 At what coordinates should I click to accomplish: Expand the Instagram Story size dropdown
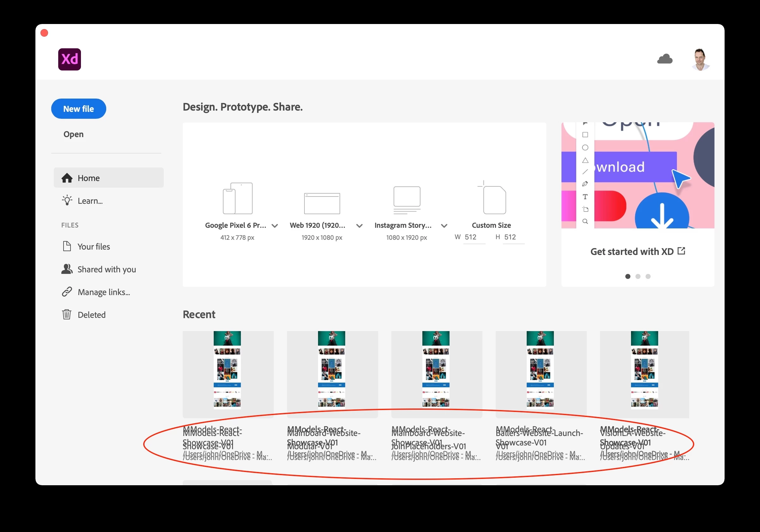444,226
